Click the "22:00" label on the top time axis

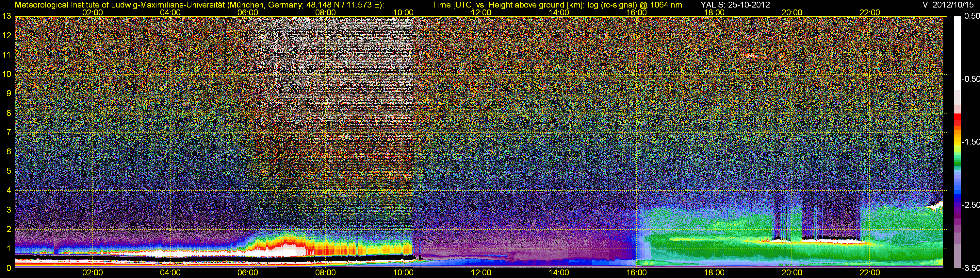(870, 12)
